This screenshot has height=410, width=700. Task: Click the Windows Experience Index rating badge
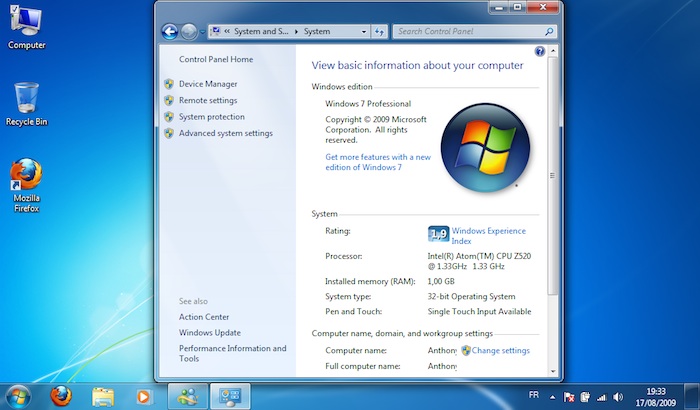(x=438, y=234)
